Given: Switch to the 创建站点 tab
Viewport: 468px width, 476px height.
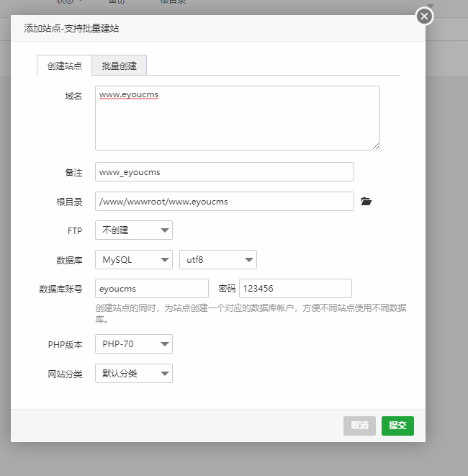Looking at the screenshot, I should (x=65, y=66).
